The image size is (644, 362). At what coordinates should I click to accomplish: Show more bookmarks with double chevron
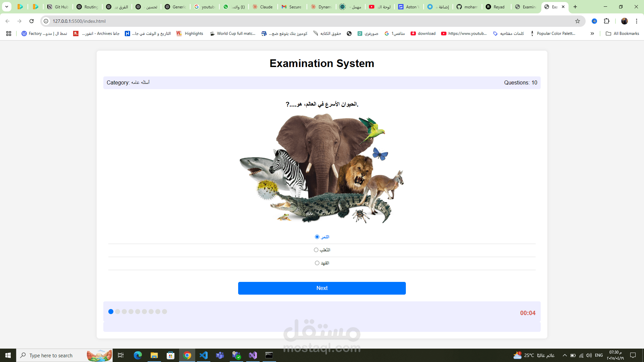point(592,34)
